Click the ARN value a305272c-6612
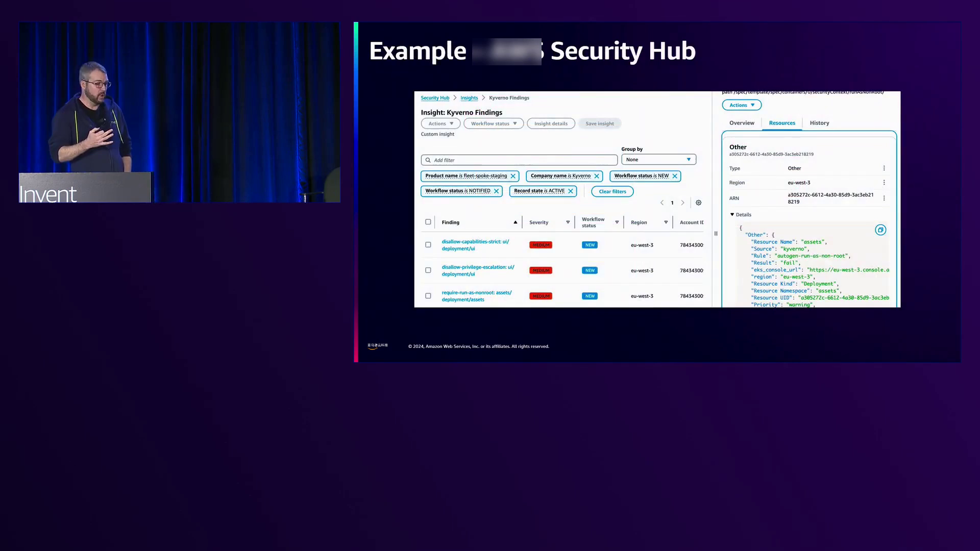 pos(830,198)
